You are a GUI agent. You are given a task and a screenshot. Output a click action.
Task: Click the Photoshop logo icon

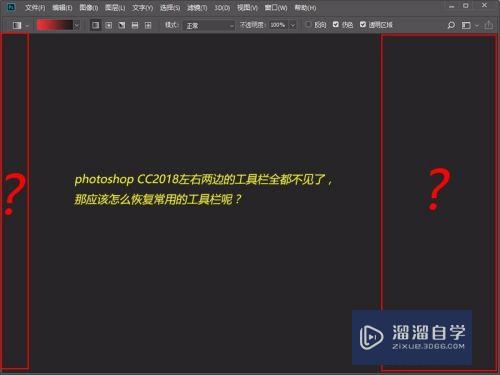[x=11, y=7]
